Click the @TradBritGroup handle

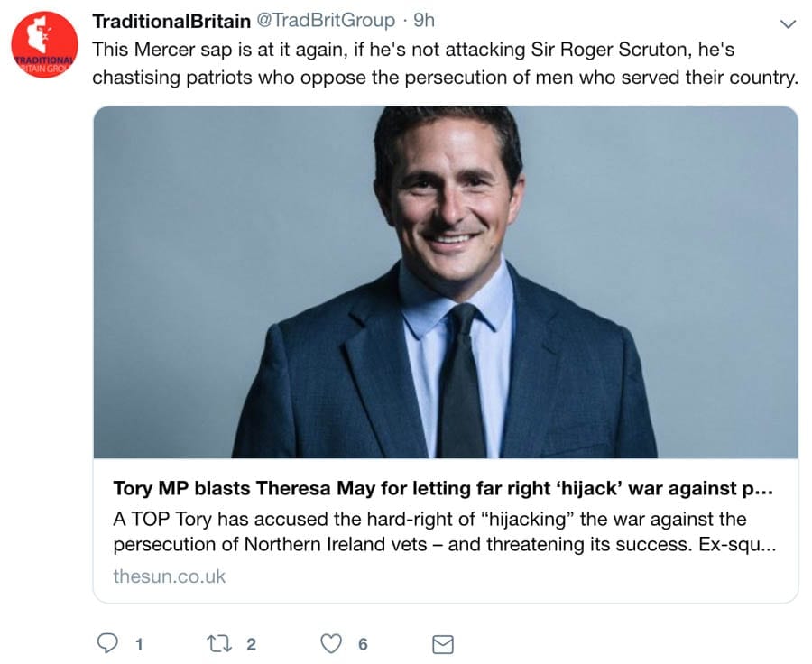pos(318,21)
